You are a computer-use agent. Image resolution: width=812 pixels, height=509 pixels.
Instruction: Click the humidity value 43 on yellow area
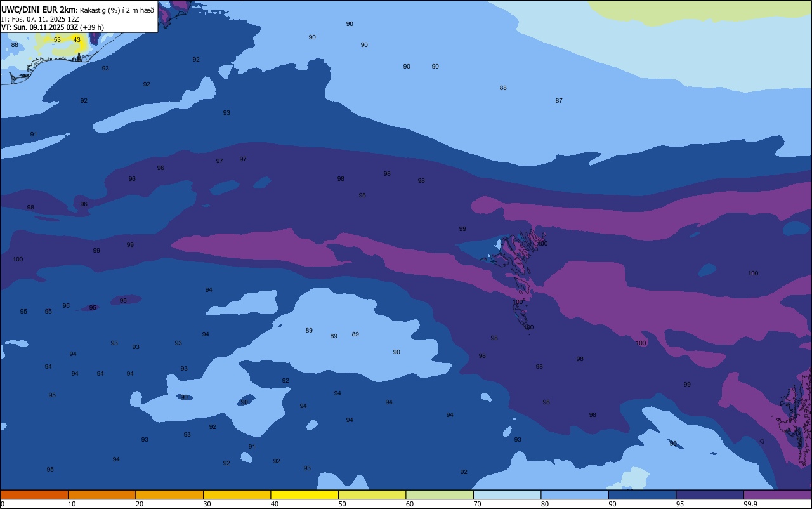click(77, 40)
